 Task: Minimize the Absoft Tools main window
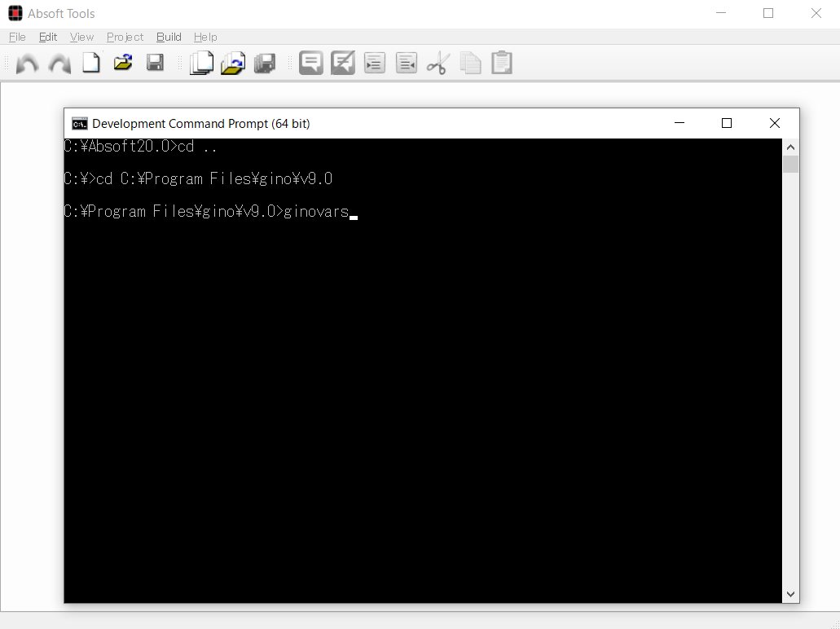pyautogui.click(x=721, y=13)
